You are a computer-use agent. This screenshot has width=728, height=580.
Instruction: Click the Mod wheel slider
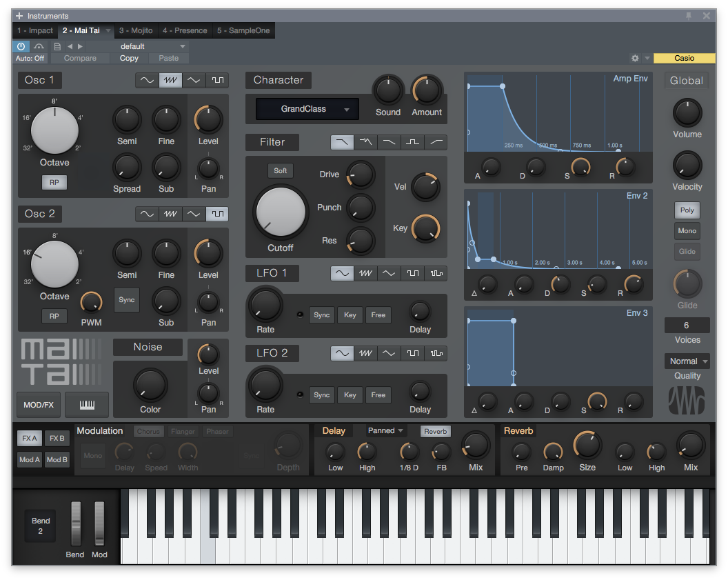pos(99,523)
